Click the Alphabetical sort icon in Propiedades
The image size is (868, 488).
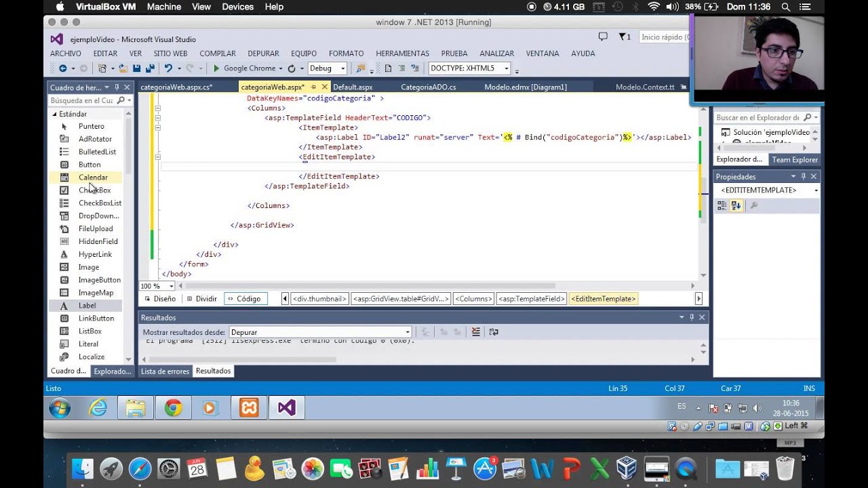(736, 205)
